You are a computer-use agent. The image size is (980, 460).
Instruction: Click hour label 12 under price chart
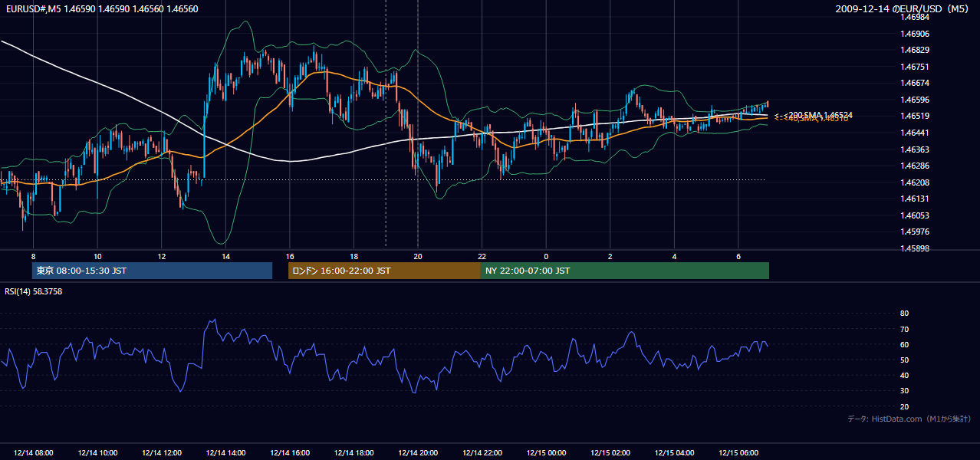point(162,256)
